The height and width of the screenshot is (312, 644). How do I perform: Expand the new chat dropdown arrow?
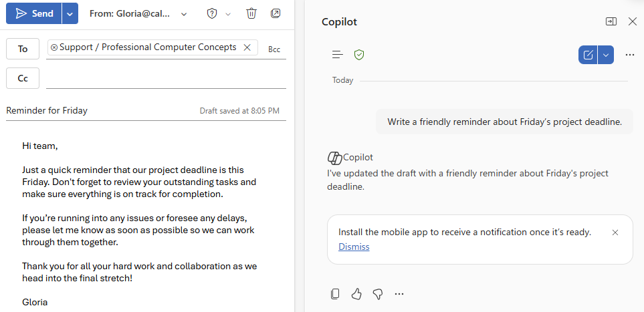606,55
